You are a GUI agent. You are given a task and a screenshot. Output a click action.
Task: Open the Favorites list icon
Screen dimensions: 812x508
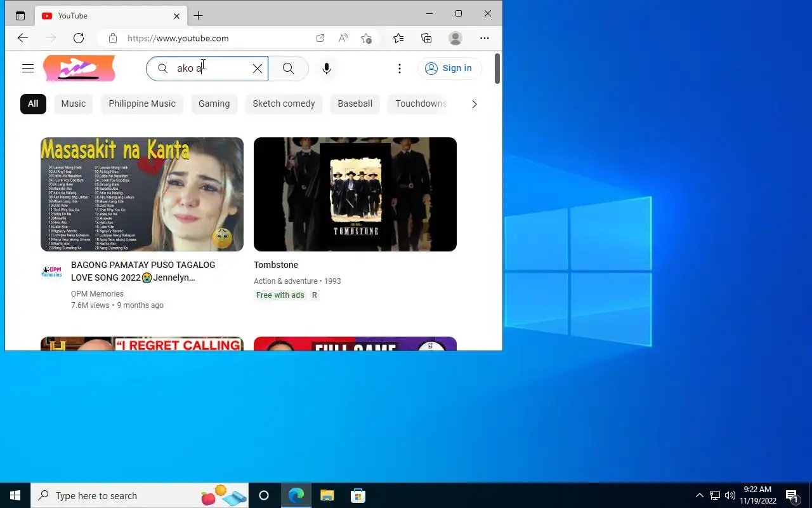tap(398, 38)
